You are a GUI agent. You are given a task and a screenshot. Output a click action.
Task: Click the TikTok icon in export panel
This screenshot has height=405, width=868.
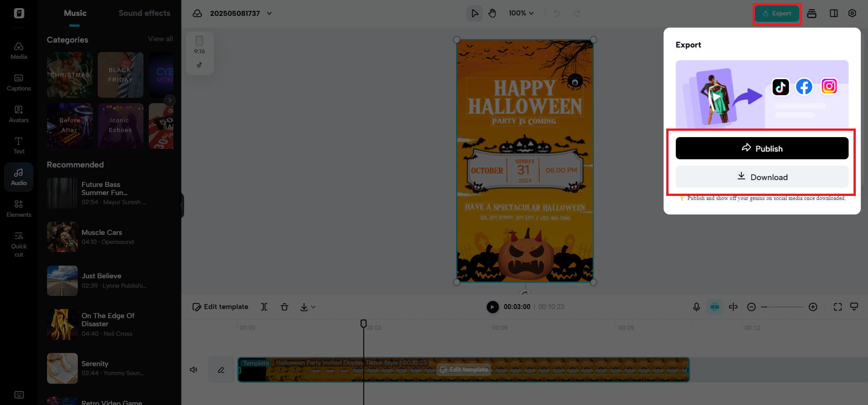780,87
